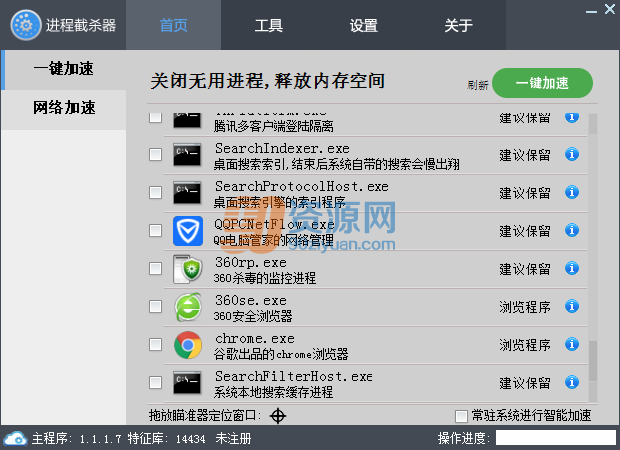Check the chrome.exe checkbox
Screen dimensions: 620x450
tap(155, 344)
